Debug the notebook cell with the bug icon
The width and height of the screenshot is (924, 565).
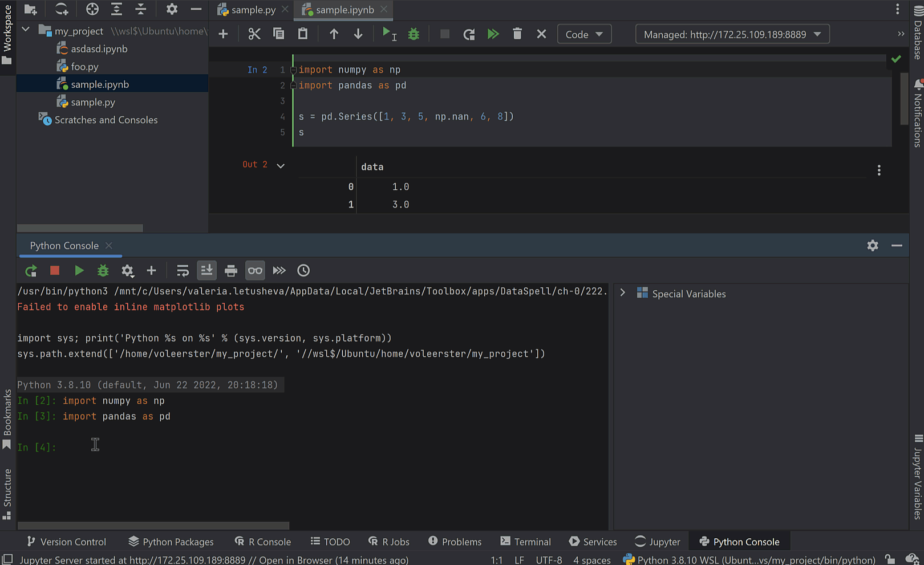pos(413,34)
